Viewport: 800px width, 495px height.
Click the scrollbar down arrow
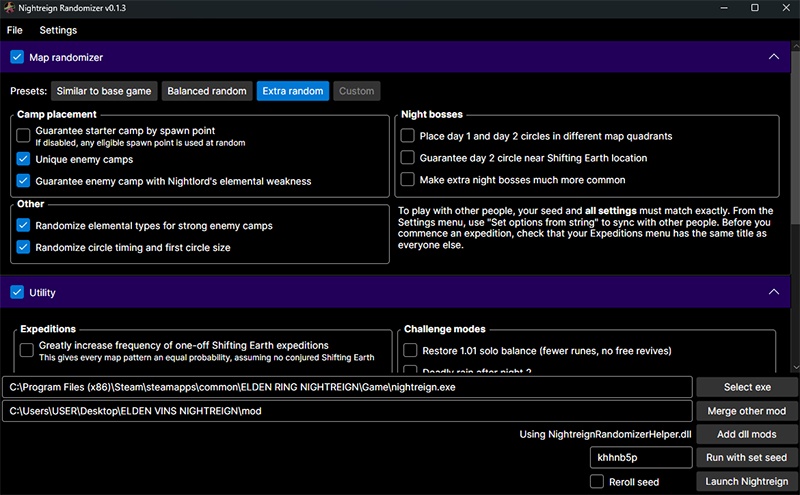tap(795, 367)
